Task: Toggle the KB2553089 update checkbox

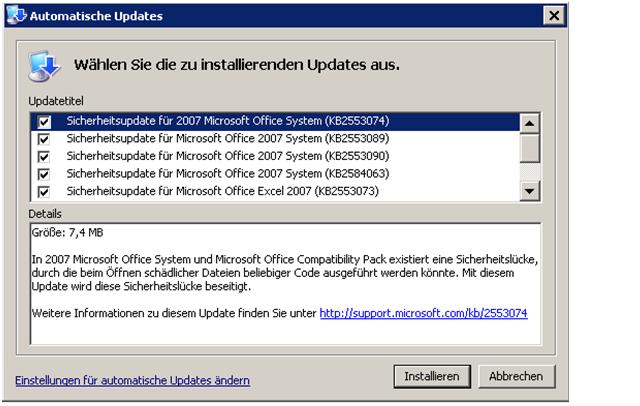Action: coord(44,139)
